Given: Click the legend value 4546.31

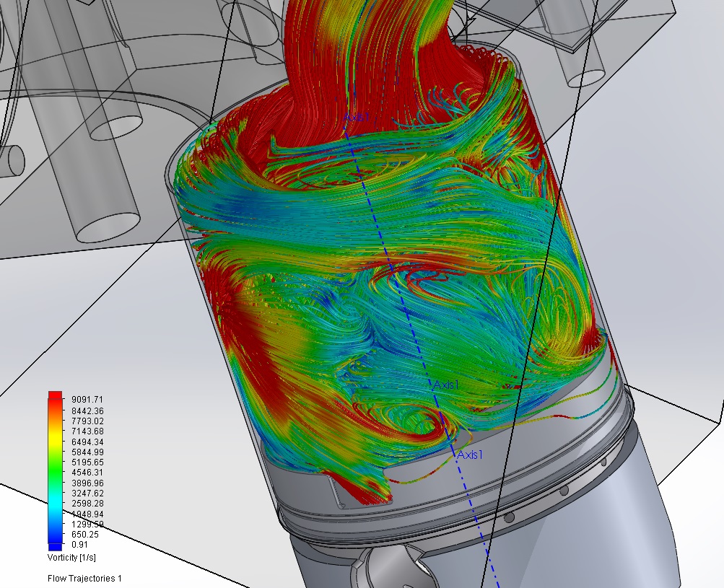Looking at the screenshot, I should [x=87, y=473].
